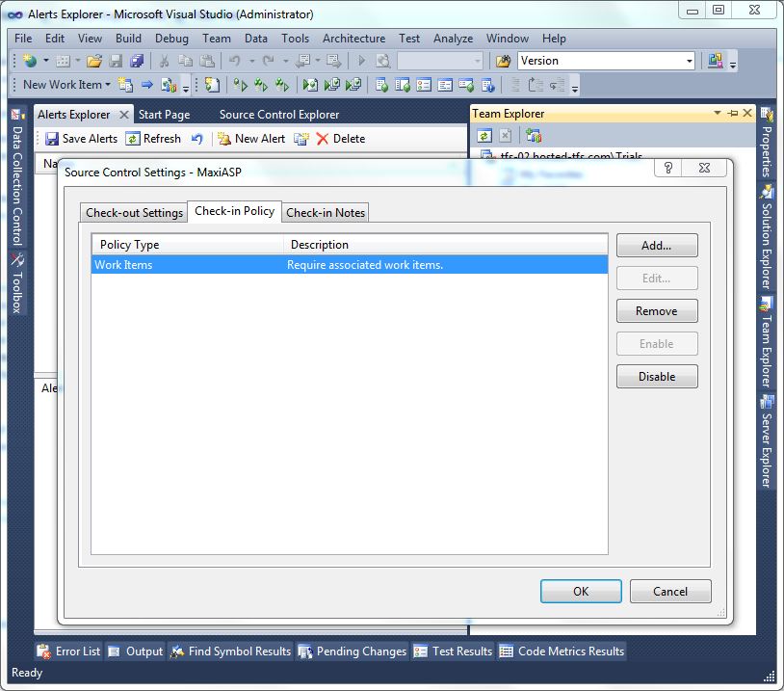Open the Output panel tab
Viewport: 784px width, 691px height.
pos(136,651)
